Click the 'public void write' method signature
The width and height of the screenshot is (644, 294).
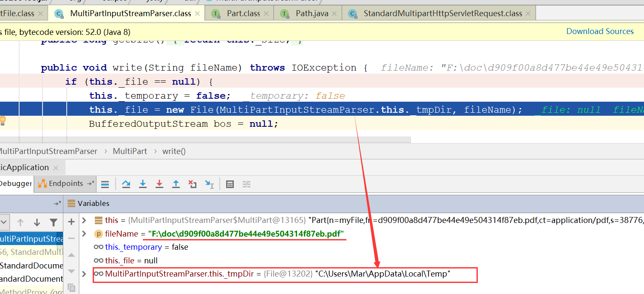click(x=204, y=68)
